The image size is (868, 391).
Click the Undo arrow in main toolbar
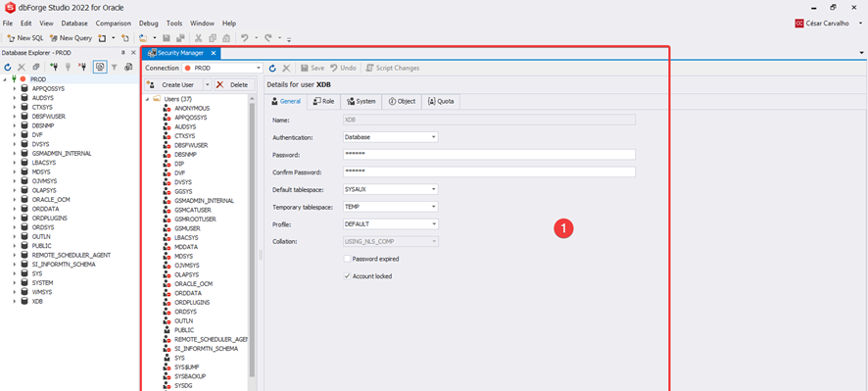(244, 38)
